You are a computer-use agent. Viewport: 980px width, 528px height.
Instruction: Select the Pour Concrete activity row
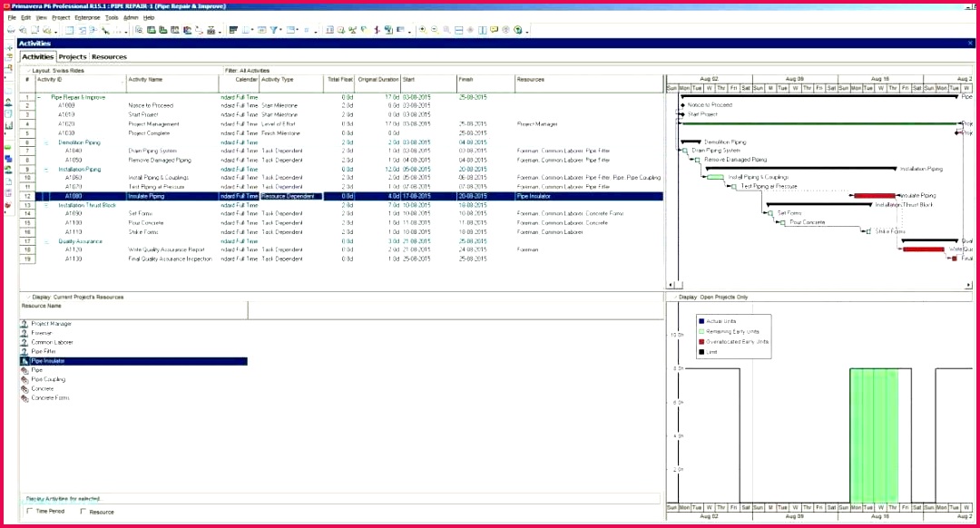point(350,223)
